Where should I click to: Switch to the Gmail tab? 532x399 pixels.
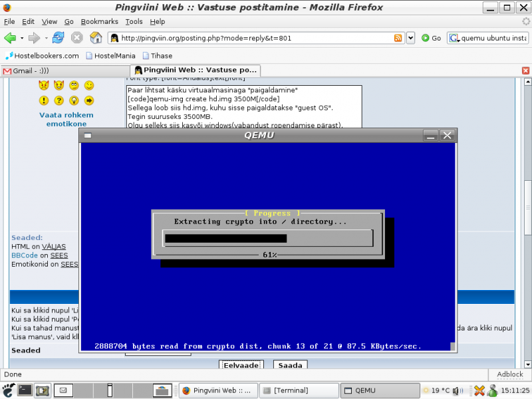click(x=65, y=71)
